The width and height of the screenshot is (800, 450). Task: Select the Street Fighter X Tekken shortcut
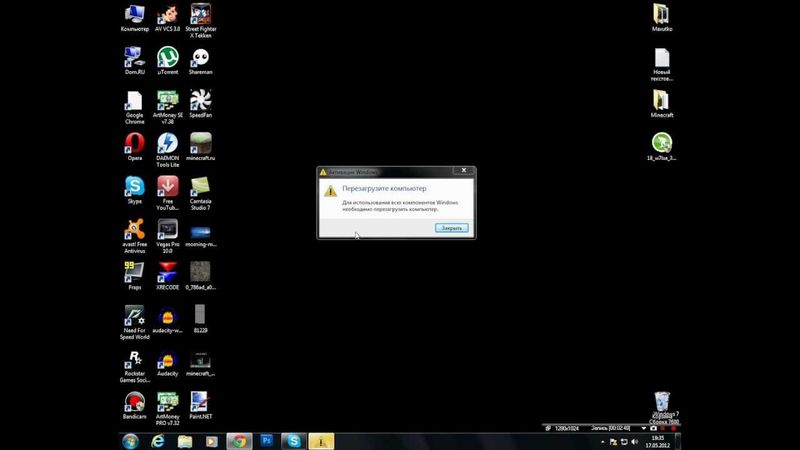pos(201,20)
